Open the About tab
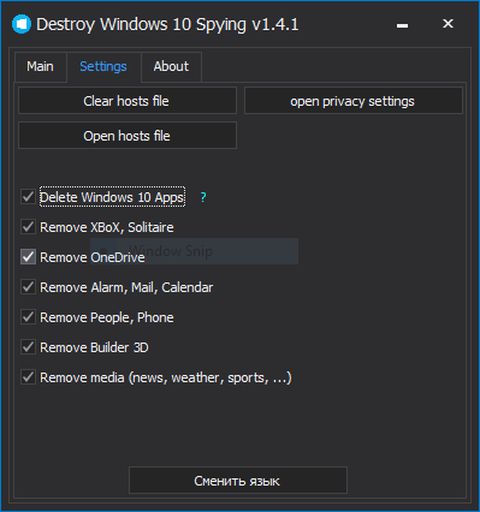 [x=171, y=66]
